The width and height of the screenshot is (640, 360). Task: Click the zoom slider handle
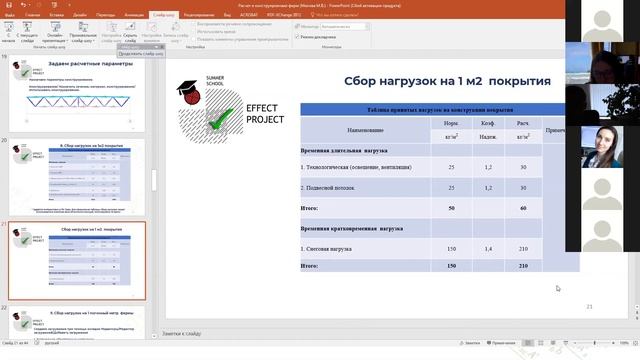point(594,343)
